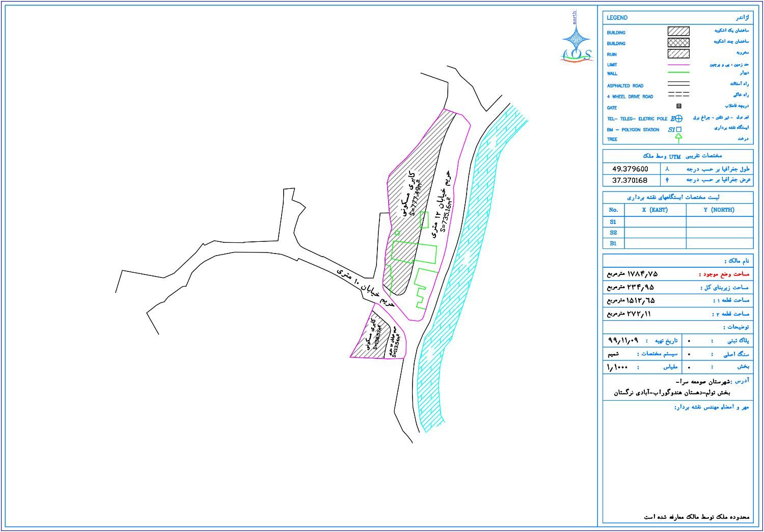This screenshot has height=532, width=764.
Task: Select the 'X (EAST)' column header
Action: tap(655, 210)
